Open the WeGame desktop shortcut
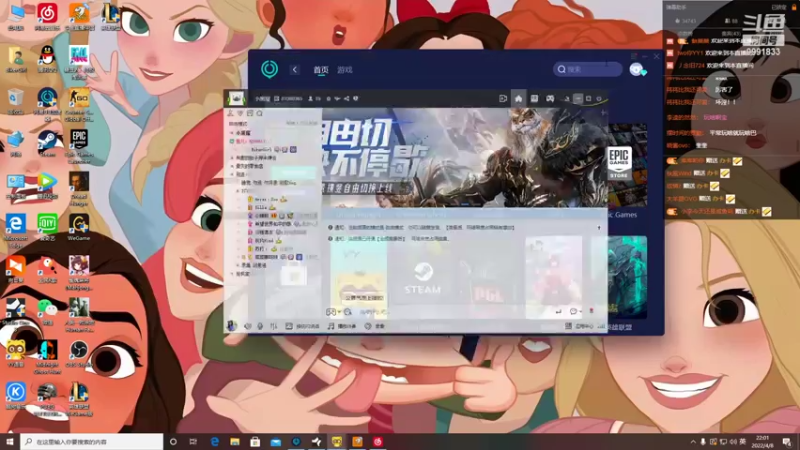The height and width of the screenshot is (450, 800). tap(79, 227)
